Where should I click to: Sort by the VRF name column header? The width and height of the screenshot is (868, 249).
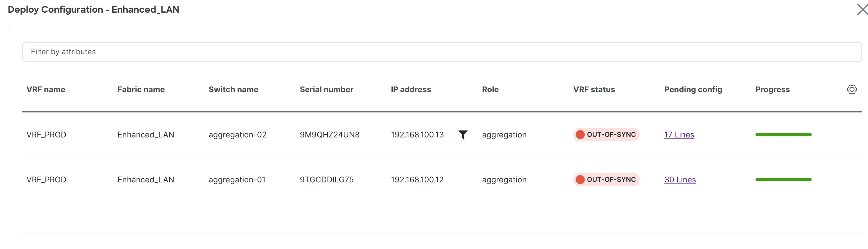point(46,89)
